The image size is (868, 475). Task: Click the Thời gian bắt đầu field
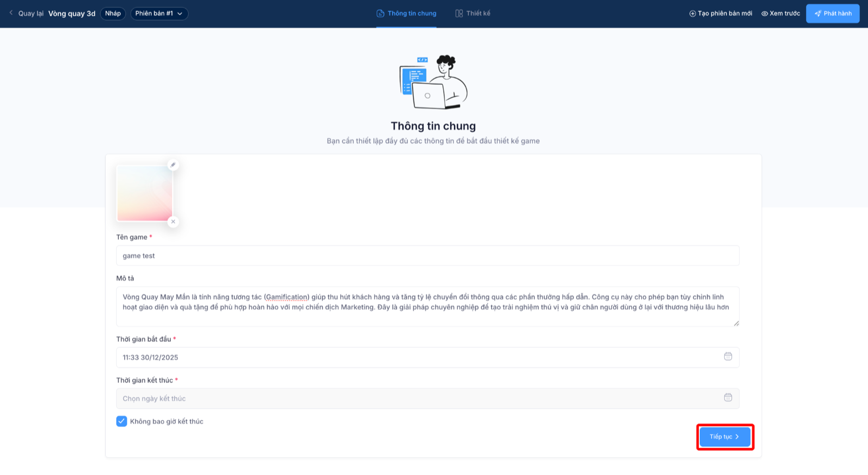tap(427, 357)
